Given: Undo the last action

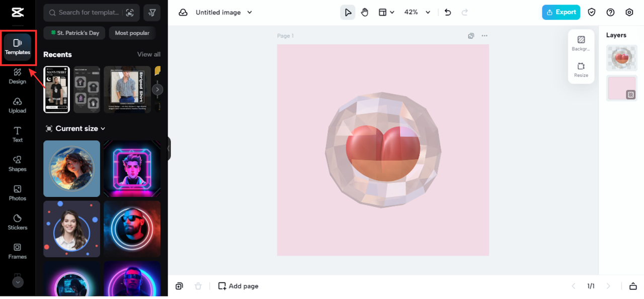Looking at the screenshot, I should click(448, 13).
